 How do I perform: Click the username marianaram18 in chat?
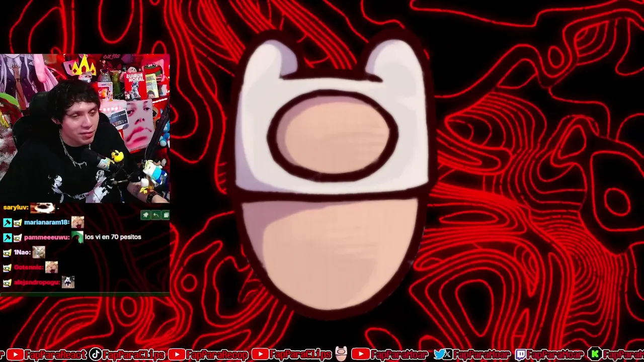(46, 222)
